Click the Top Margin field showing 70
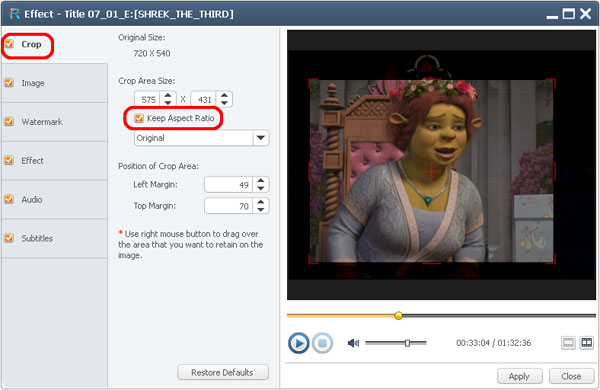Screen dimensions: 600x390 229,206
